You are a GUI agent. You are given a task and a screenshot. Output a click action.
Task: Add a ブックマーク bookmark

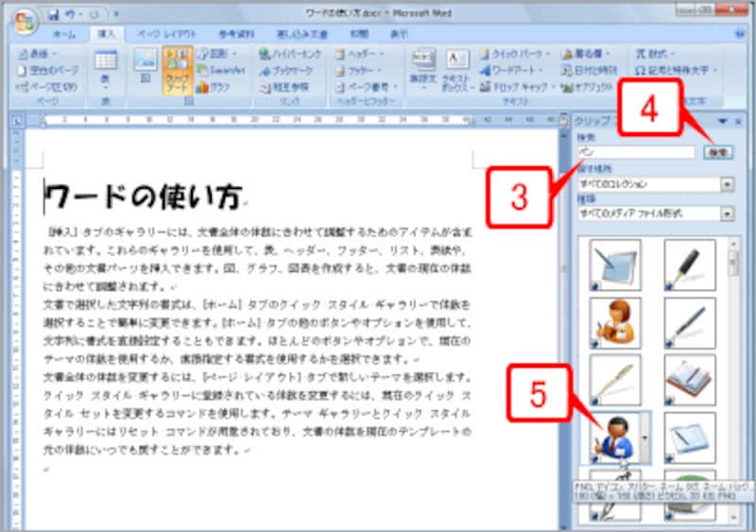pyautogui.click(x=286, y=71)
